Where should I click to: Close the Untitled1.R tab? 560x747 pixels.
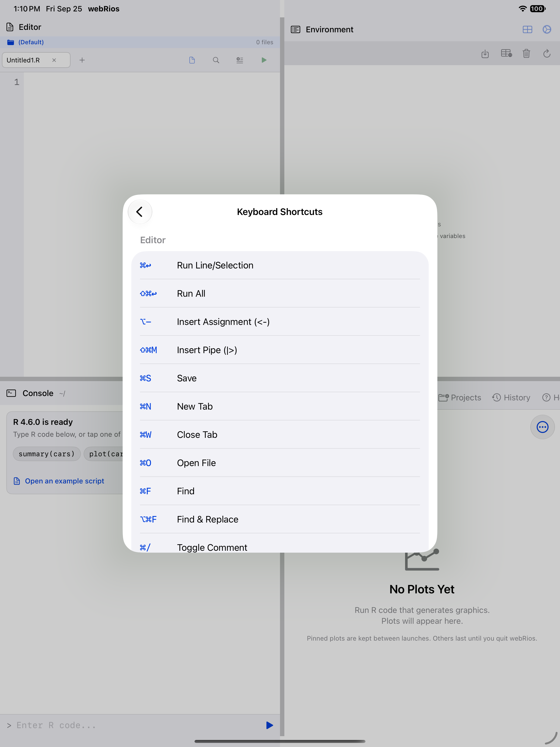click(54, 60)
